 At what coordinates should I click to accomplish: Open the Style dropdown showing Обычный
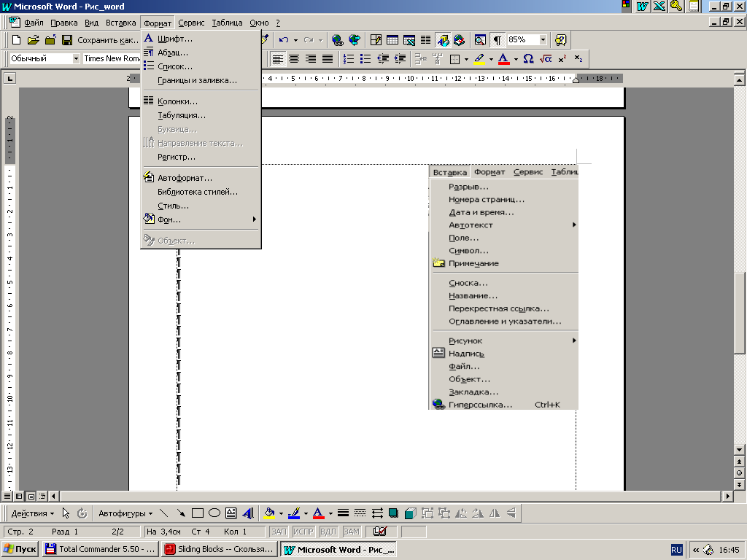pyautogui.click(x=76, y=58)
